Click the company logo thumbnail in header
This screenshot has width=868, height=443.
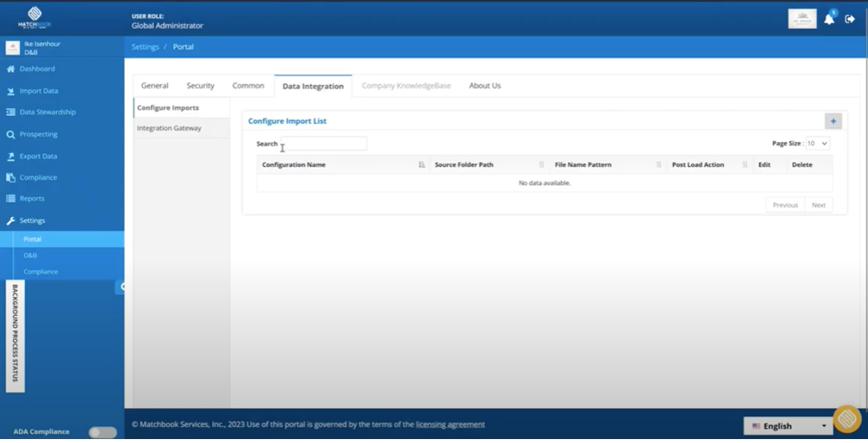803,19
